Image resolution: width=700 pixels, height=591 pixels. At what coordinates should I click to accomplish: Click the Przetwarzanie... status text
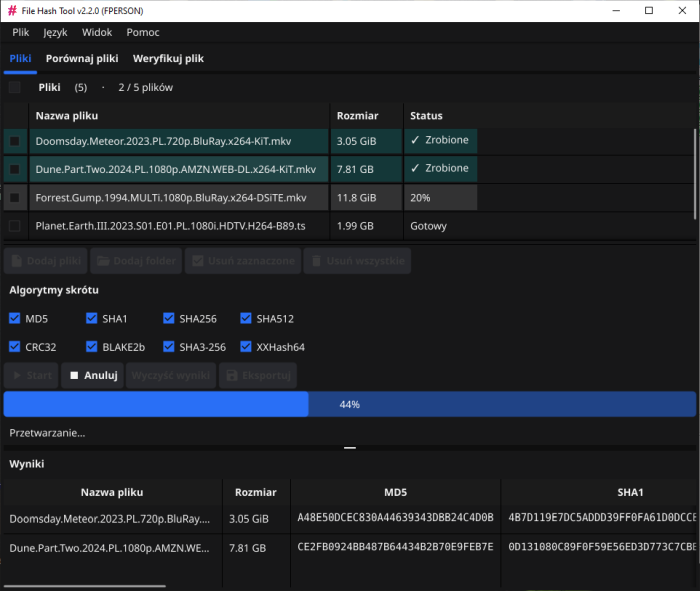(47, 433)
